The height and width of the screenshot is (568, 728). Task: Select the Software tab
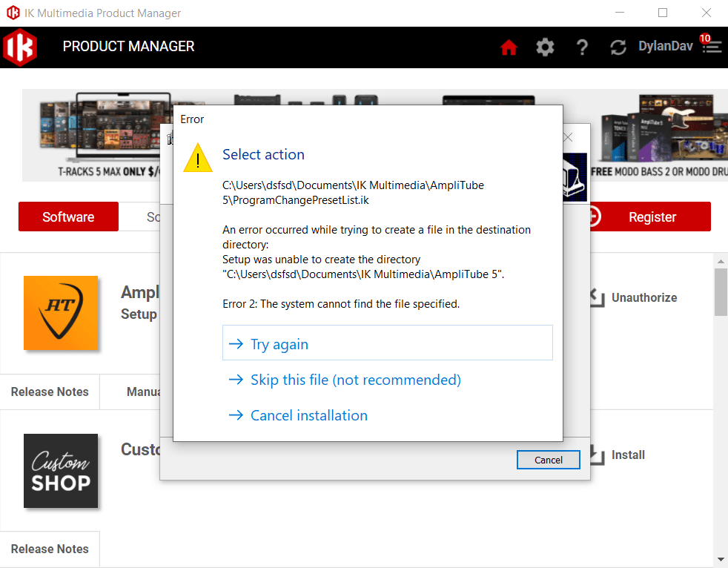click(x=68, y=217)
